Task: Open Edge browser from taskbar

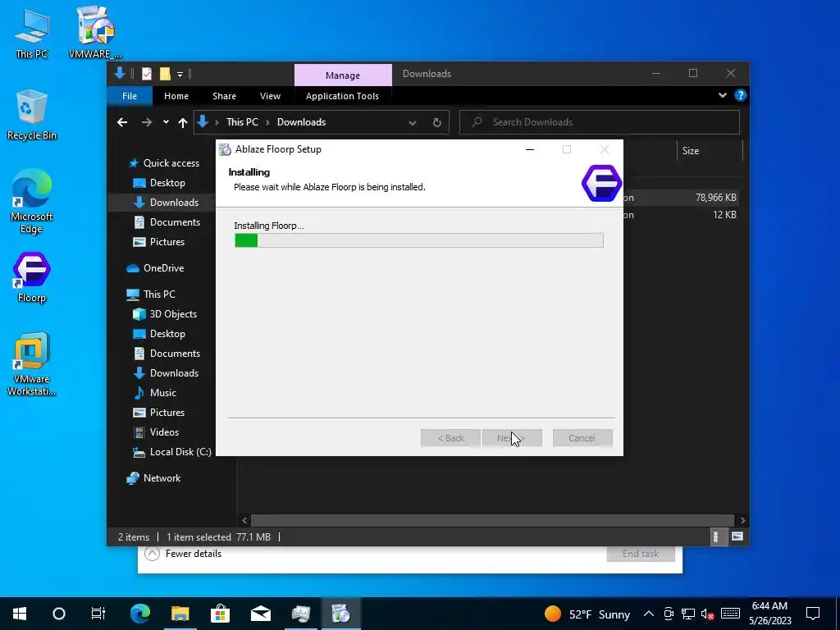Action: [140, 614]
